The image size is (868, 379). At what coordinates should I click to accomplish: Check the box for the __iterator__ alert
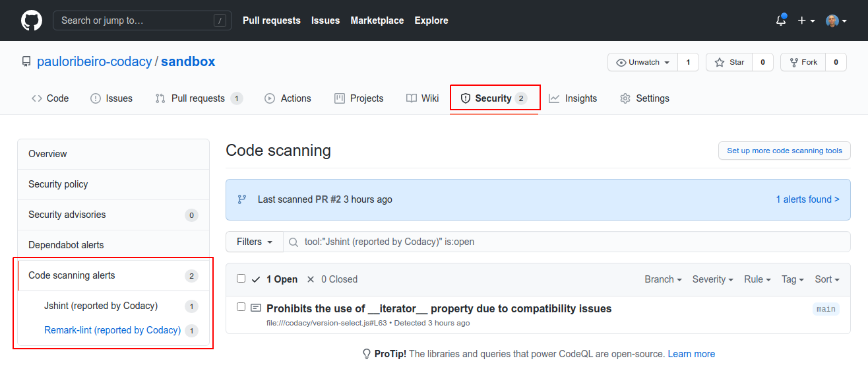click(x=241, y=307)
